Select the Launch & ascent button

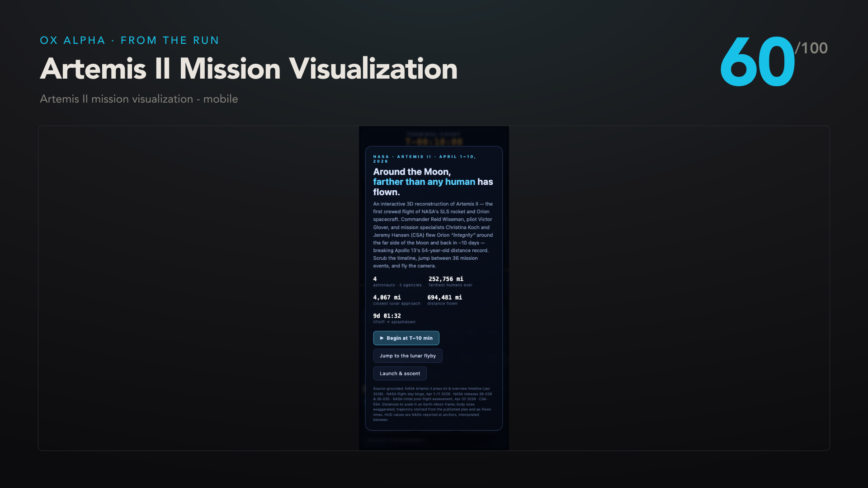pyautogui.click(x=400, y=373)
